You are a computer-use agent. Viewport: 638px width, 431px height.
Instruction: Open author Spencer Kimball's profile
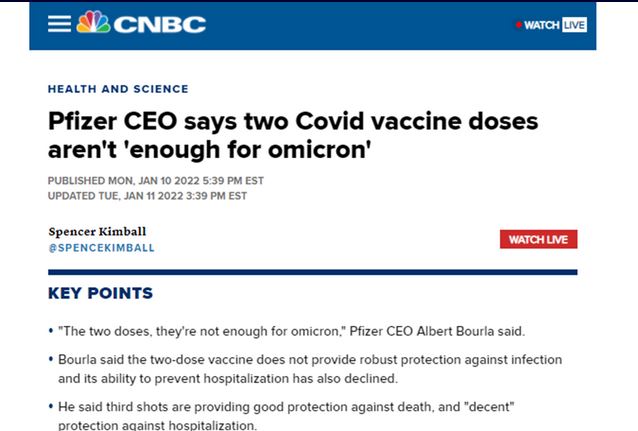(95, 231)
